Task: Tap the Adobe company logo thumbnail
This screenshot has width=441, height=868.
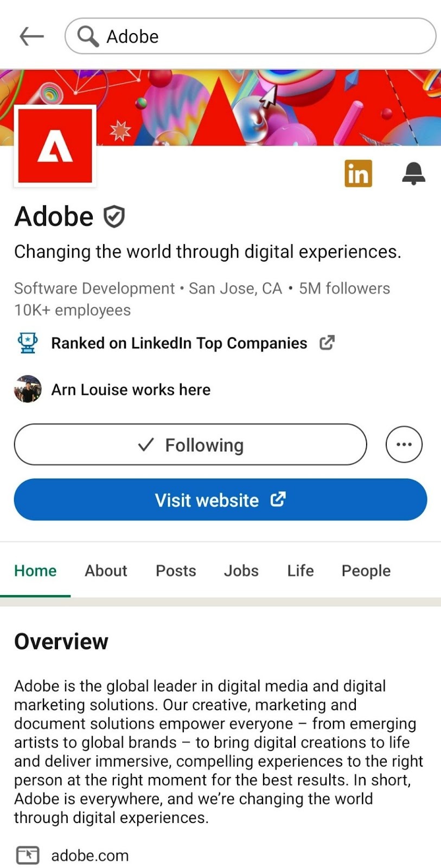Action: click(x=55, y=146)
